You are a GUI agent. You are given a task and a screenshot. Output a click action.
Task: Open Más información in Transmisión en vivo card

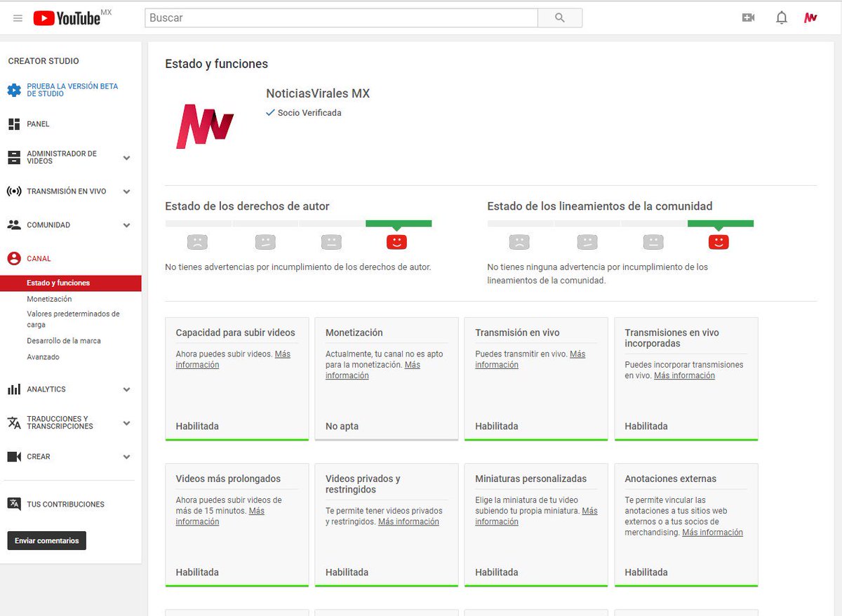(x=530, y=359)
